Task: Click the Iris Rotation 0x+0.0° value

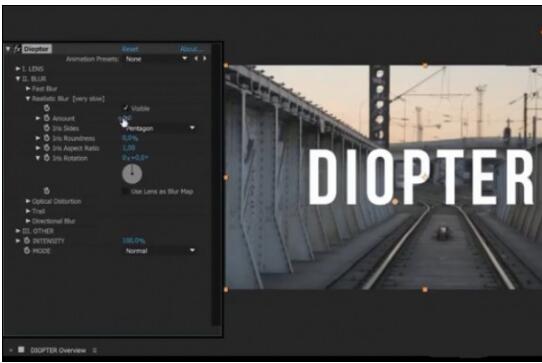Action: pyautogui.click(x=135, y=158)
